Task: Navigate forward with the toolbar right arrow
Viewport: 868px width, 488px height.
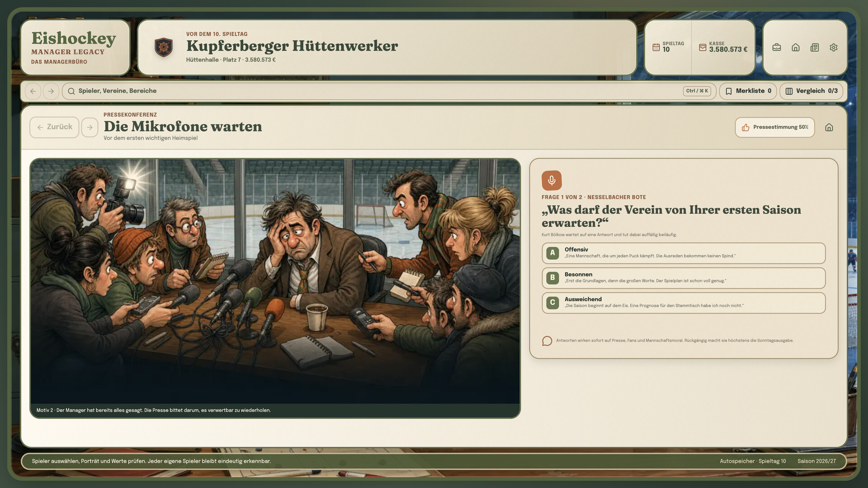Action: coord(51,91)
